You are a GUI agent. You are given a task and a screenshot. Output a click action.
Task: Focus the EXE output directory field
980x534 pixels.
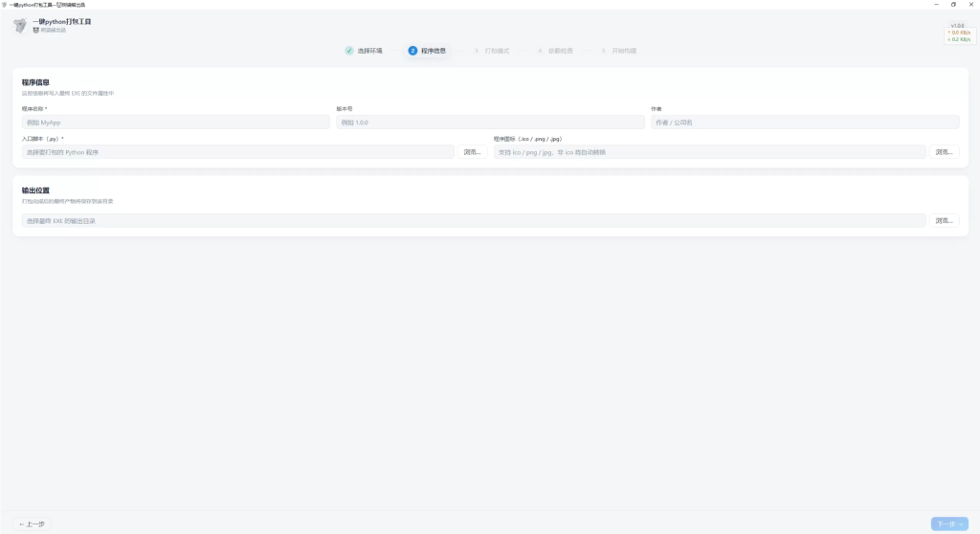tap(474, 221)
